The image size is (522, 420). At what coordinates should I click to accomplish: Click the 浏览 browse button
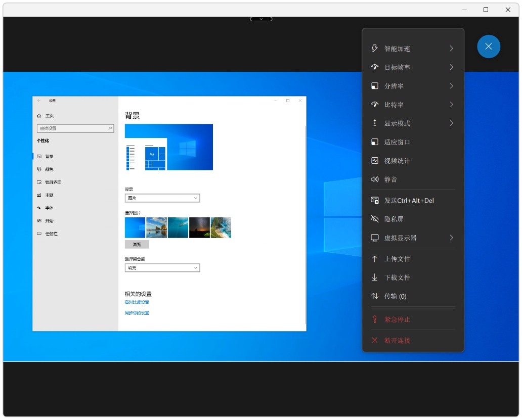tap(137, 245)
